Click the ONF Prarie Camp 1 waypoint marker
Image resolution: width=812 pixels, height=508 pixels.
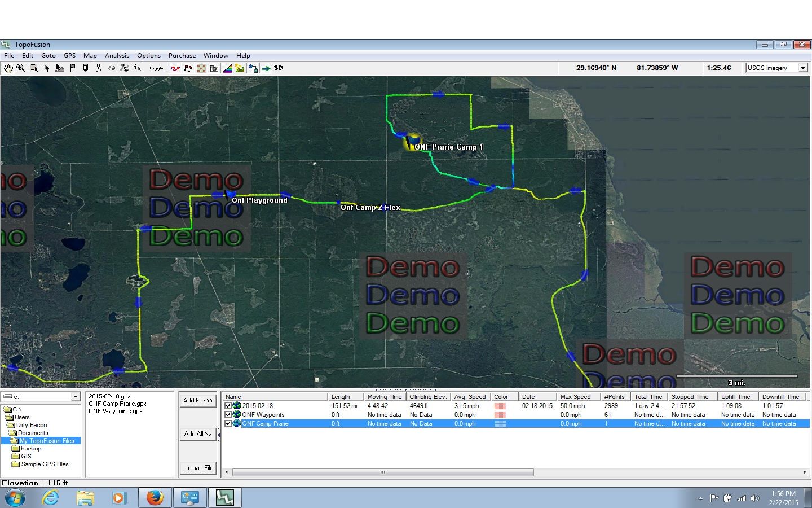412,141
